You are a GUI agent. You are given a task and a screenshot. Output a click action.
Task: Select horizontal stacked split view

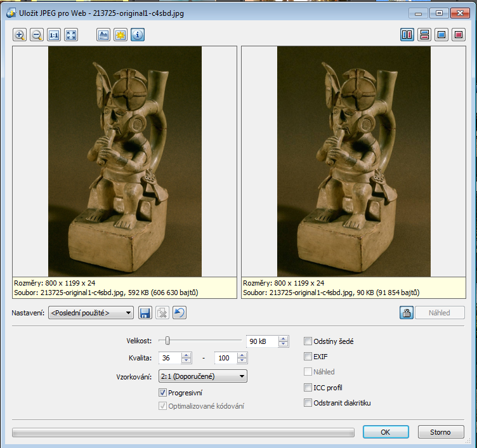coord(424,35)
